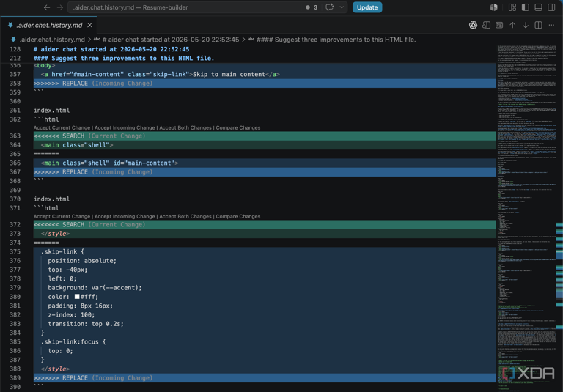Toggle the secondary side bar

[551, 7]
